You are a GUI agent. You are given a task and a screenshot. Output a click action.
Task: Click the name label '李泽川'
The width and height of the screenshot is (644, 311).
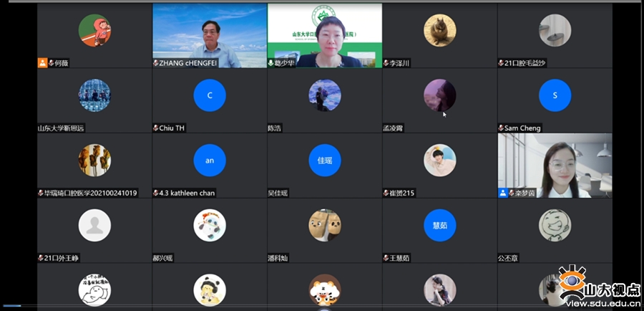(x=399, y=63)
